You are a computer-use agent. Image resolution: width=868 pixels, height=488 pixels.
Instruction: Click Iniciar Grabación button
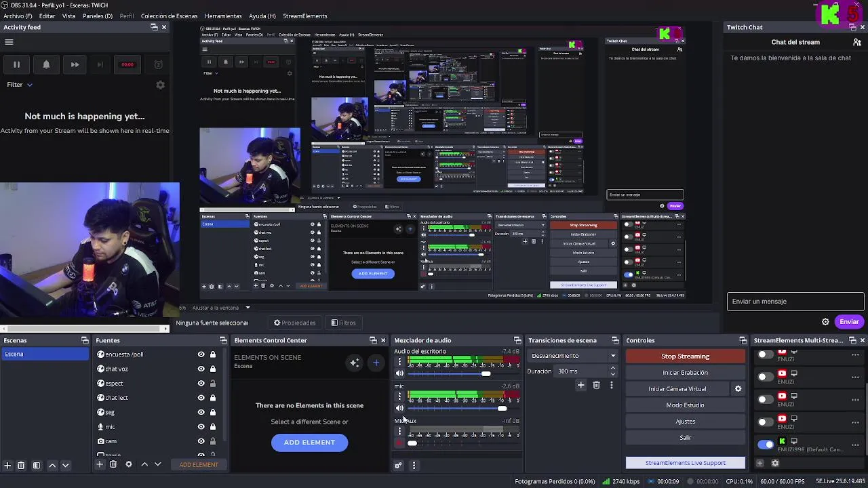(x=685, y=373)
